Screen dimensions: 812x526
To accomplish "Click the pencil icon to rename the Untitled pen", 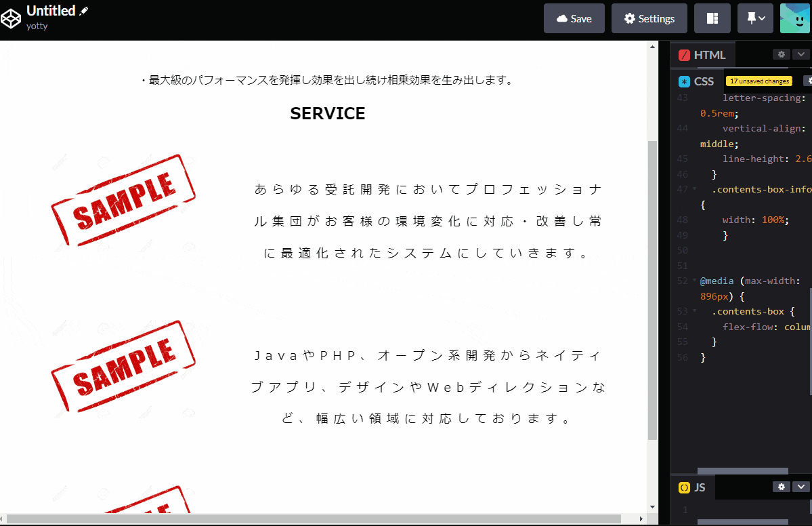I will point(83,9).
